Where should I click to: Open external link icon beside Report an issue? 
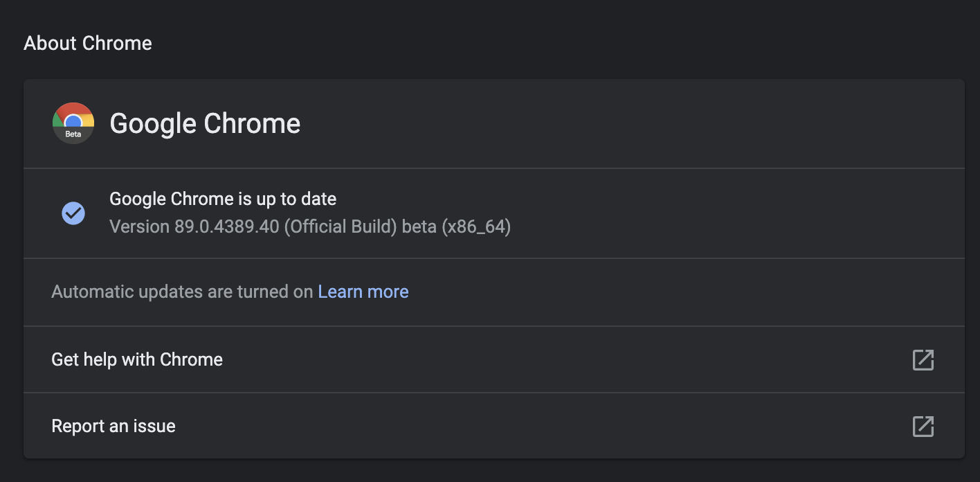coord(923,427)
